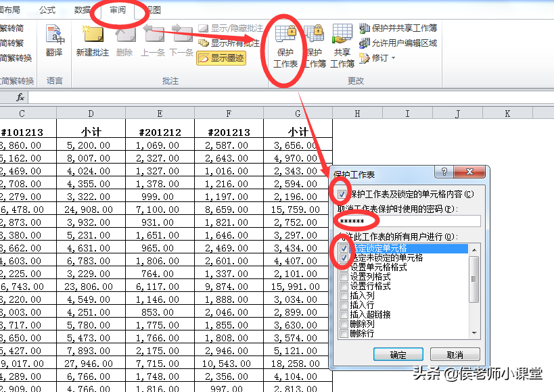This screenshot has height=392, width=554.
Task: Select column F header
Action: (x=229, y=114)
